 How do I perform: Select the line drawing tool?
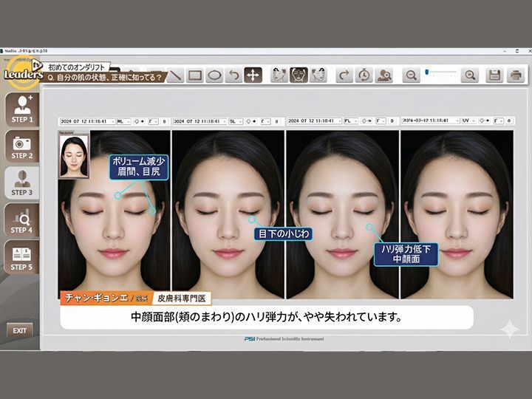pyautogui.click(x=176, y=75)
